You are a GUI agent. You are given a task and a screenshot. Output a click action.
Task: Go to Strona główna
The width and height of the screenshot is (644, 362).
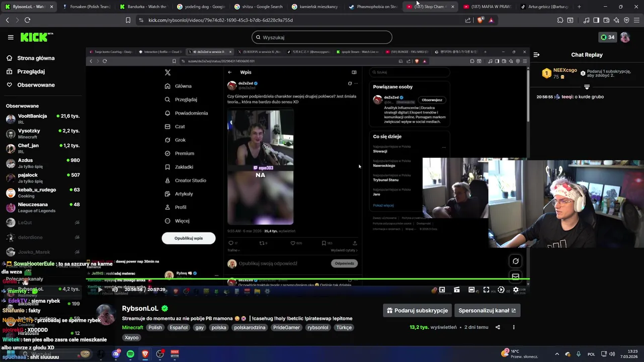pyautogui.click(x=36, y=58)
